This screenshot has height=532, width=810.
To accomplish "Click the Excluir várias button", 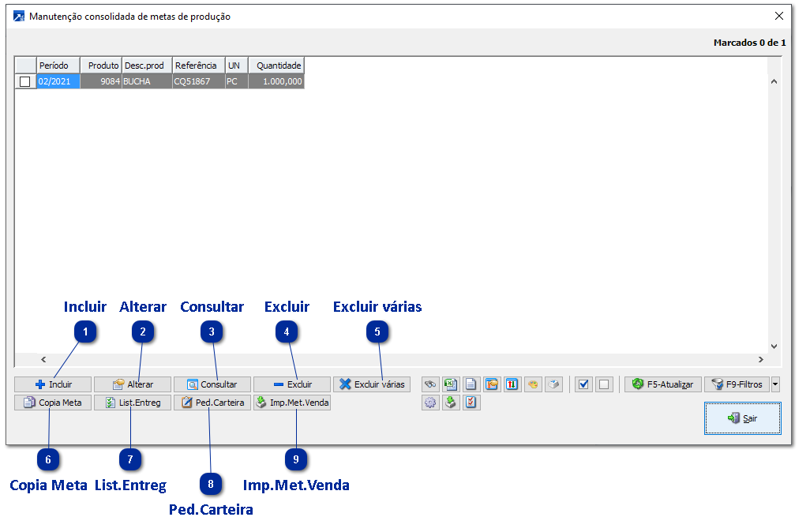I will [x=372, y=384].
